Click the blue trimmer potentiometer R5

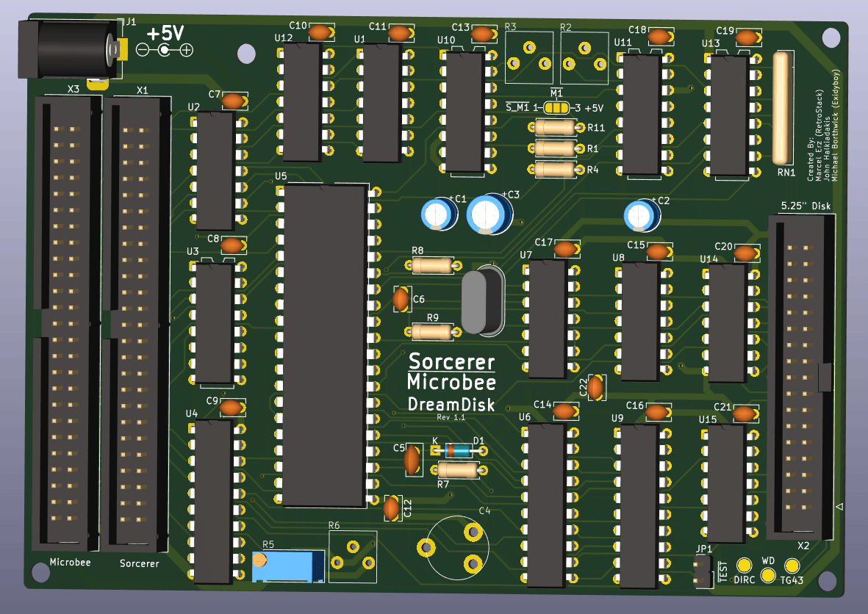[288, 566]
